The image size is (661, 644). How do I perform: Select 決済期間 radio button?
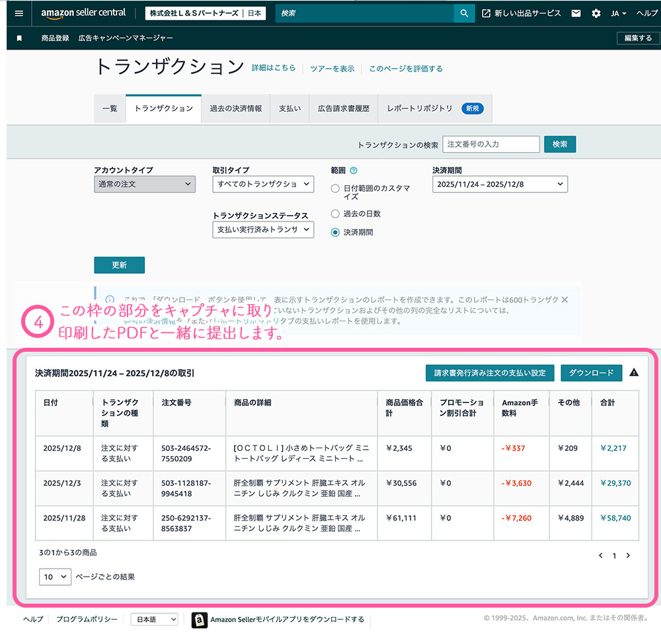point(335,232)
